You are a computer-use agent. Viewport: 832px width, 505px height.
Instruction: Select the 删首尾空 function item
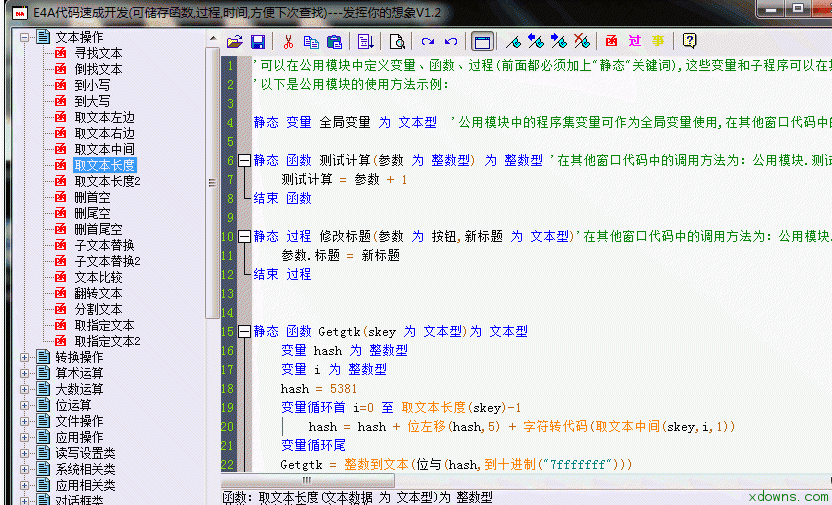[x=98, y=229]
